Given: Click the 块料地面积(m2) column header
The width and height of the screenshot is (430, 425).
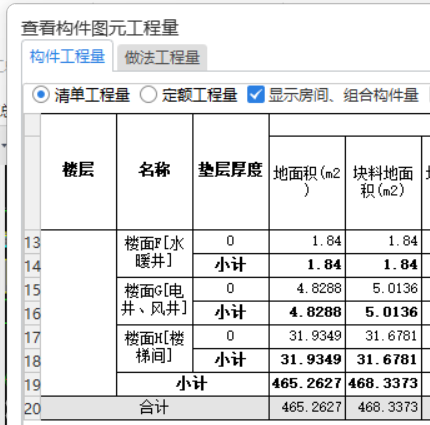Looking at the screenshot, I should coord(384,183).
